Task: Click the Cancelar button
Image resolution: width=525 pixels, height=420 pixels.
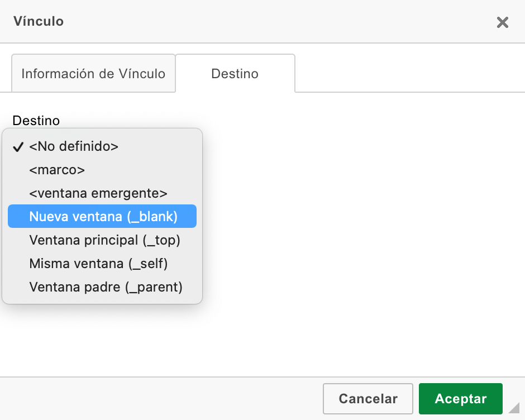Action: (368, 399)
